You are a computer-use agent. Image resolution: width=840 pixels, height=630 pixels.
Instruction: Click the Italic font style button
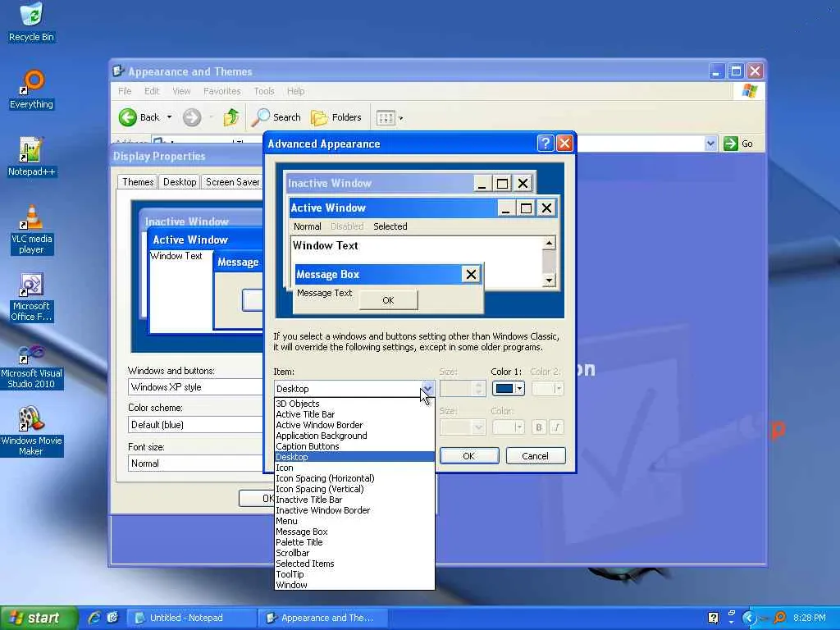pos(557,427)
